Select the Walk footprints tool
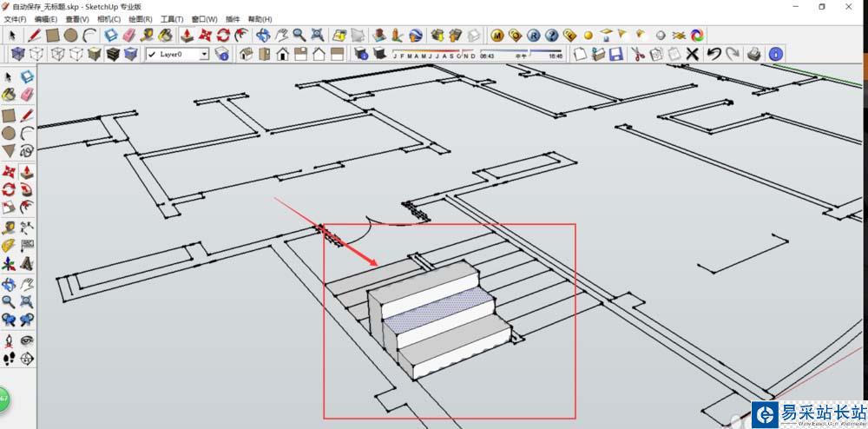The height and width of the screenshot is (429, 868). tap(9, 359)
